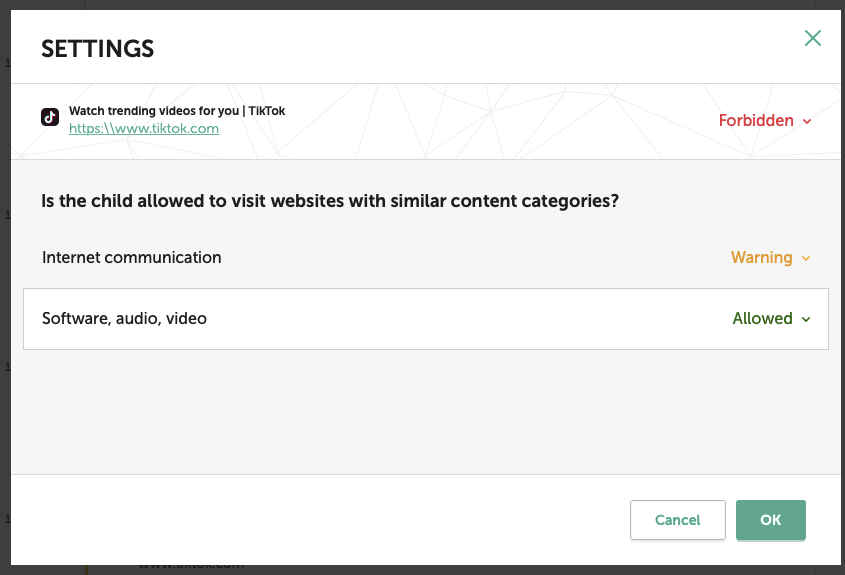
Task: Expand the Warning dropdown for Internet communication
Action: [762, 258]
